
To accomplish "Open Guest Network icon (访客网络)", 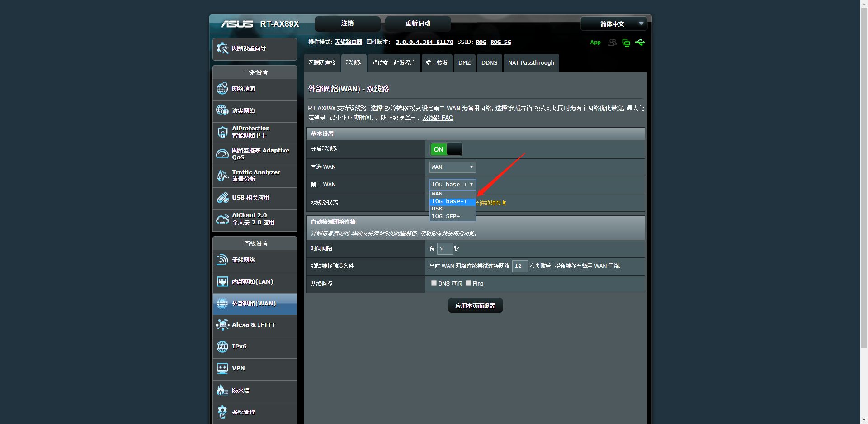I will coord(222,110).
